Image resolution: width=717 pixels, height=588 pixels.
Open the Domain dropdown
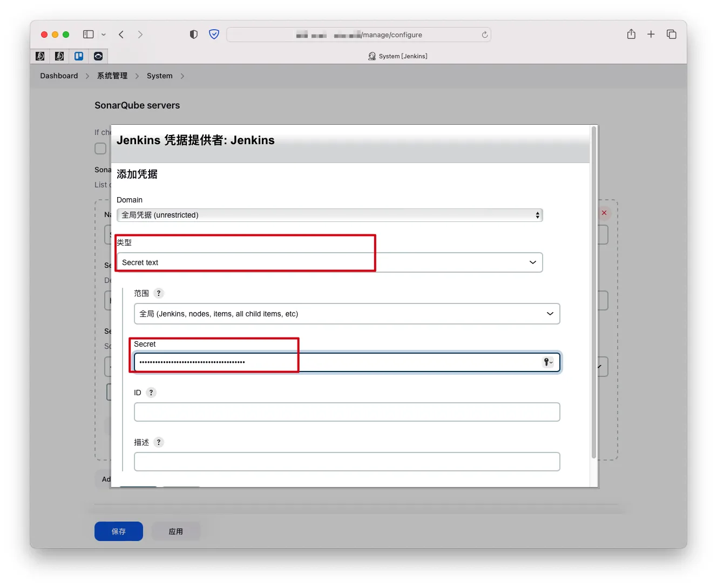coord(329,215)
